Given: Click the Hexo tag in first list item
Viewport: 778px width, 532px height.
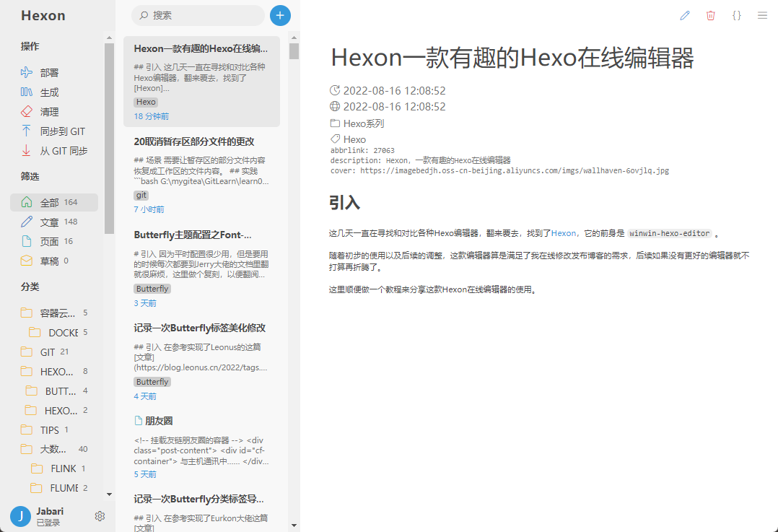Looking at the screenshot, I should (146, 102).
